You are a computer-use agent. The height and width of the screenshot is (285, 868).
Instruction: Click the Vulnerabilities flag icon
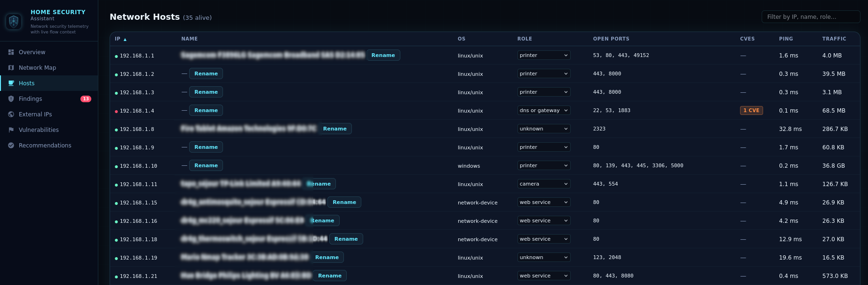click(x=11, y=130)
